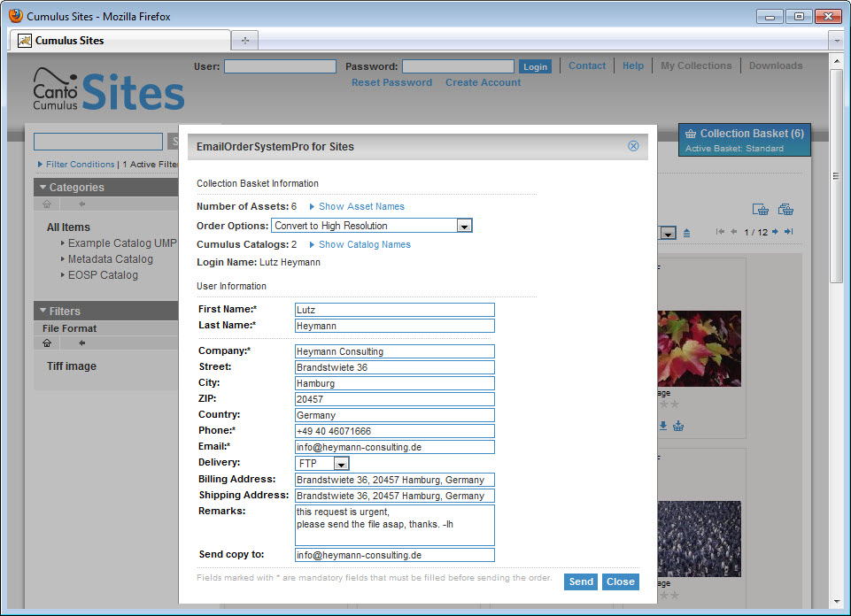
Task: Open the Help page
Action: (633, 65)
